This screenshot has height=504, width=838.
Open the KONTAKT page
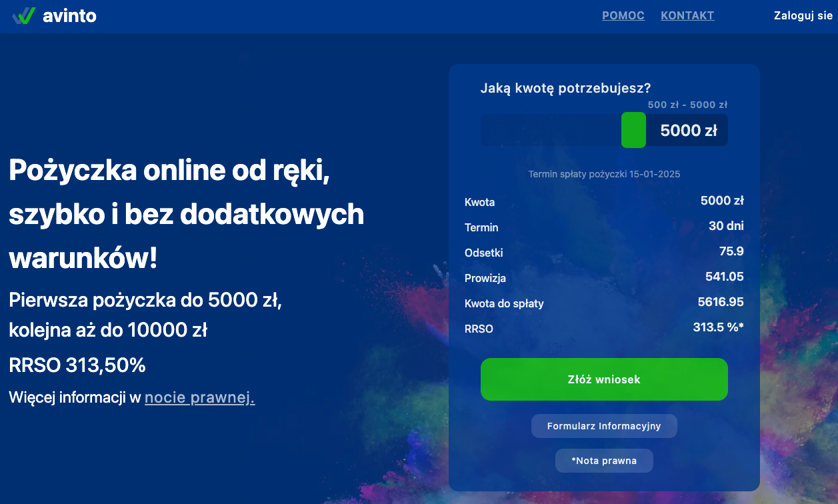pos(687,15)
